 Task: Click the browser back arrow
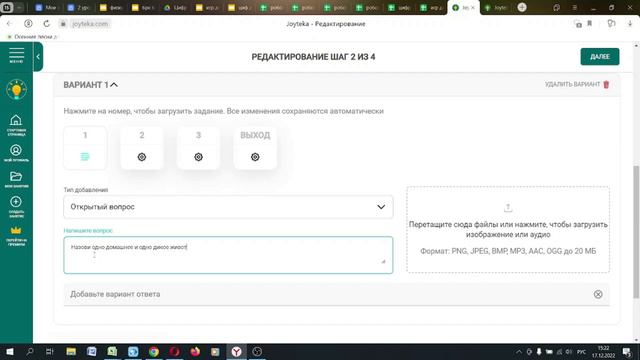pyautogui.click(x=9, y=24)
